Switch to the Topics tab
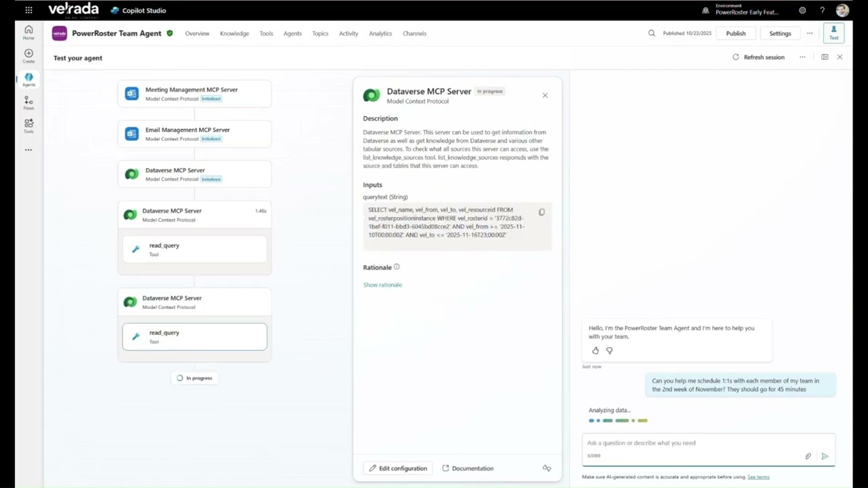The height and width of the screenshot is (488, 868). (x=320, y=33)
